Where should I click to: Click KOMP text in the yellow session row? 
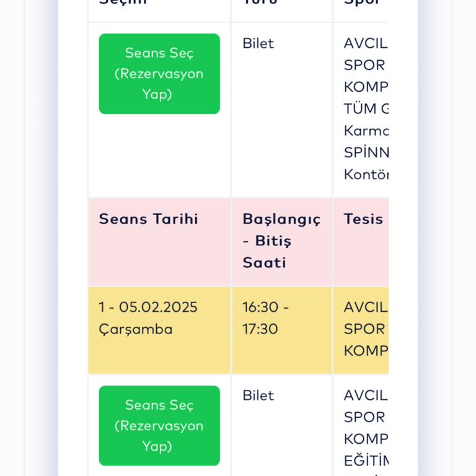pos(366,351)
